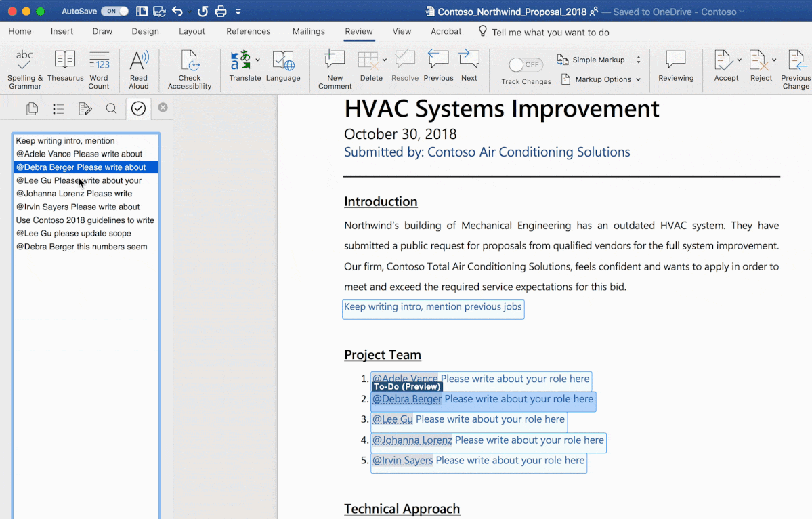The image size is (812, 519).
Task: Click the Accept change icon
Action: tap(723, 60)
